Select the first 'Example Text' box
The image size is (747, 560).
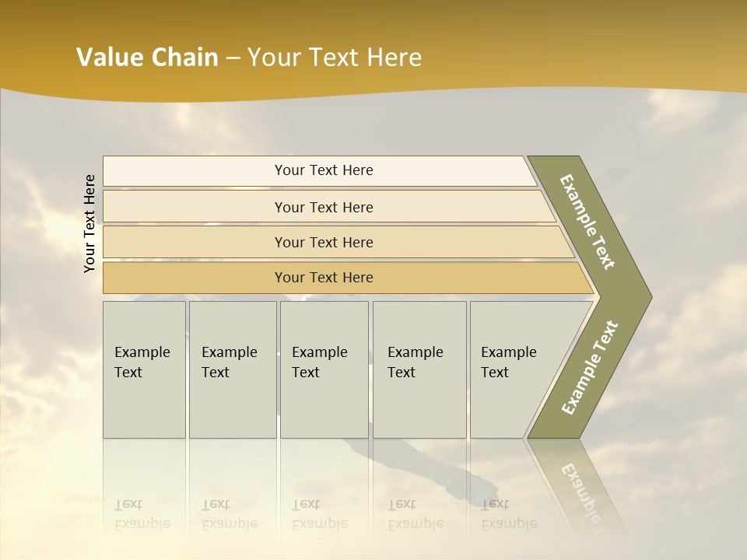144,369
